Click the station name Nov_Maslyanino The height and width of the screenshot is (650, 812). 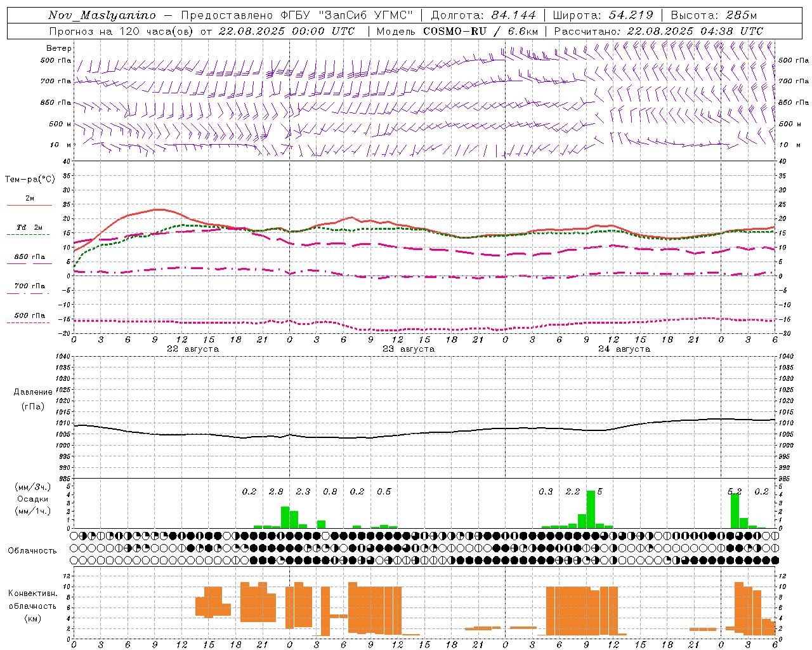tap(102, 15)
